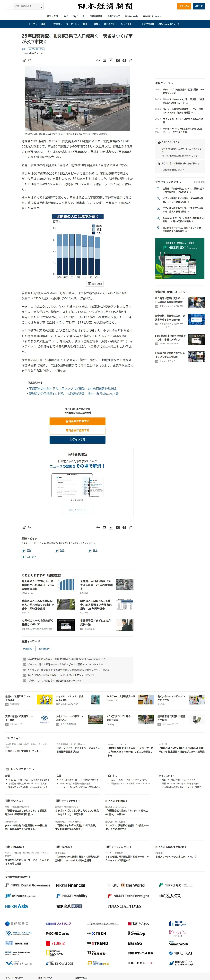Share on Facebook via icon above article photo
Screen dimensions: 210x980
pyautogui.click(x=124, y=60)
